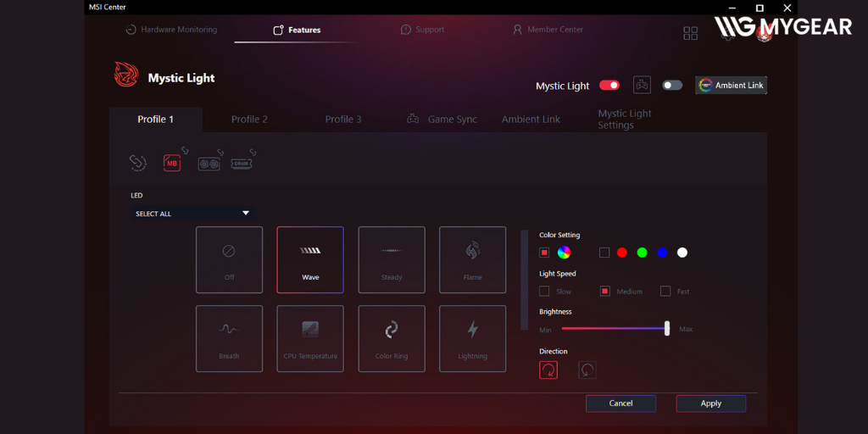
Task: Click the sync-all devices link icon
Action: coord(137,162)
